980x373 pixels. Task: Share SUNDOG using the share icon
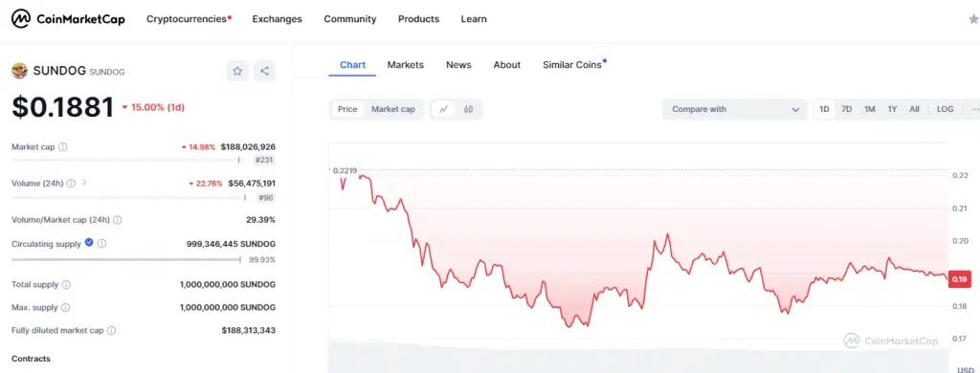click(264, 71)
